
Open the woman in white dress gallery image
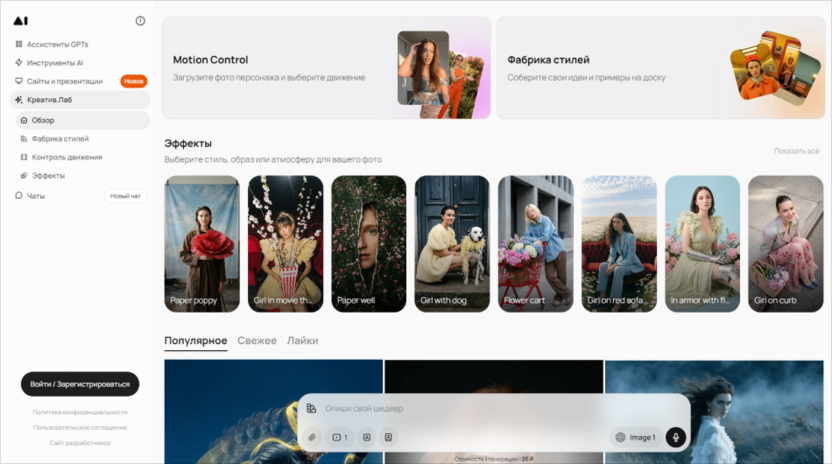pos(714,411)
